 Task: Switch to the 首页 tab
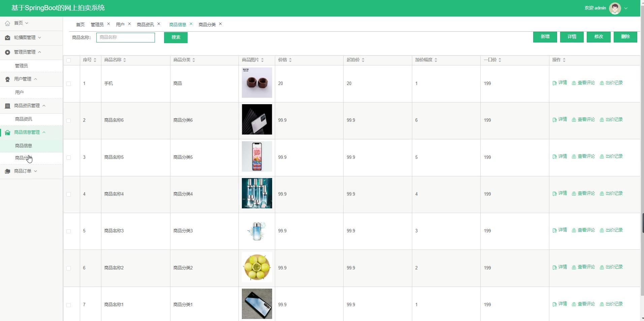click(80, 25)
